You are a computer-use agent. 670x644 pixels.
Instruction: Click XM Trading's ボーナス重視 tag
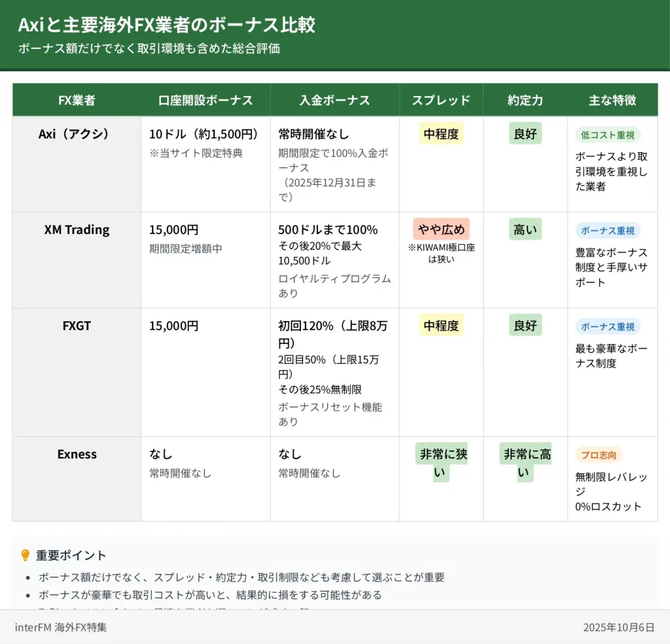(607, 230)
